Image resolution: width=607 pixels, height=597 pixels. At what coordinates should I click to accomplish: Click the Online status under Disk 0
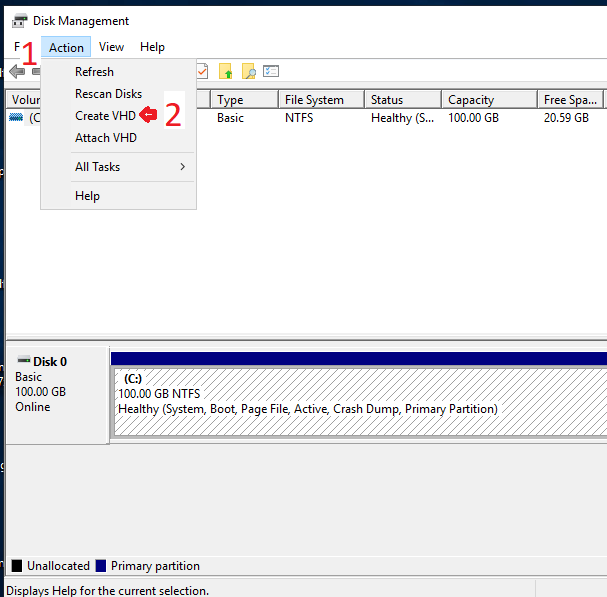[x=33, y=407]
